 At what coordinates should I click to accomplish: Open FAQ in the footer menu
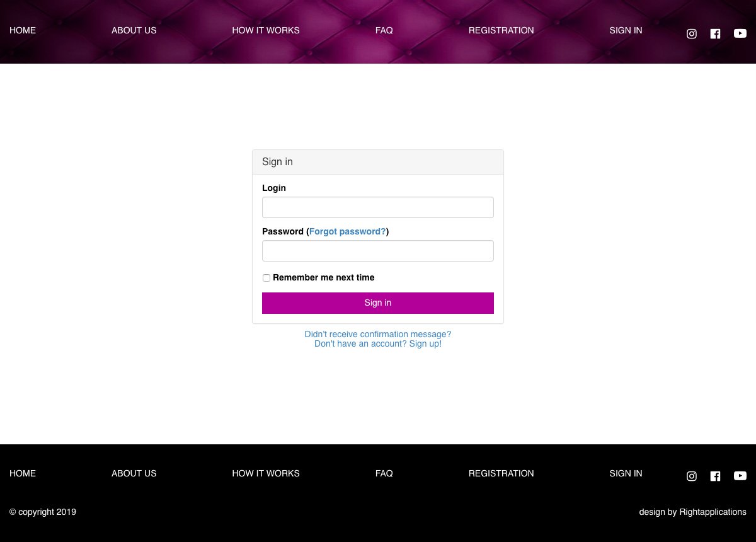(x=384, y=473)
